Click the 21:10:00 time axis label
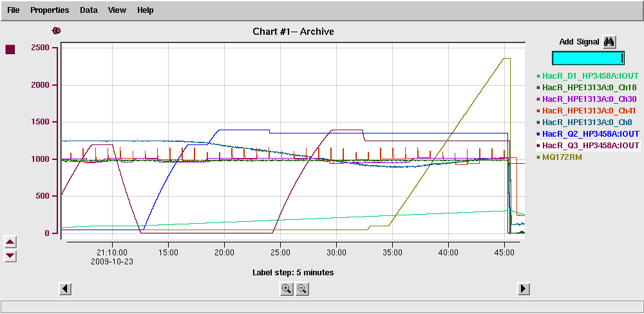Image resolution: width=644 pixels, height=314 pixels. [113, 253]
